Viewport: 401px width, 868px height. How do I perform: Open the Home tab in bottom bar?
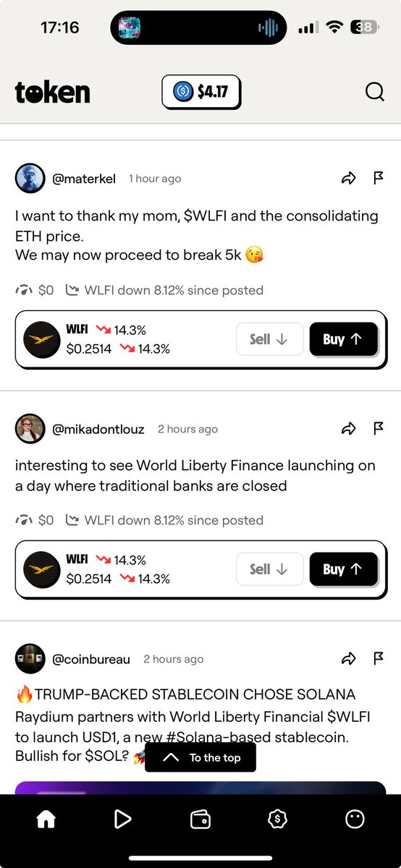(46, 818)
